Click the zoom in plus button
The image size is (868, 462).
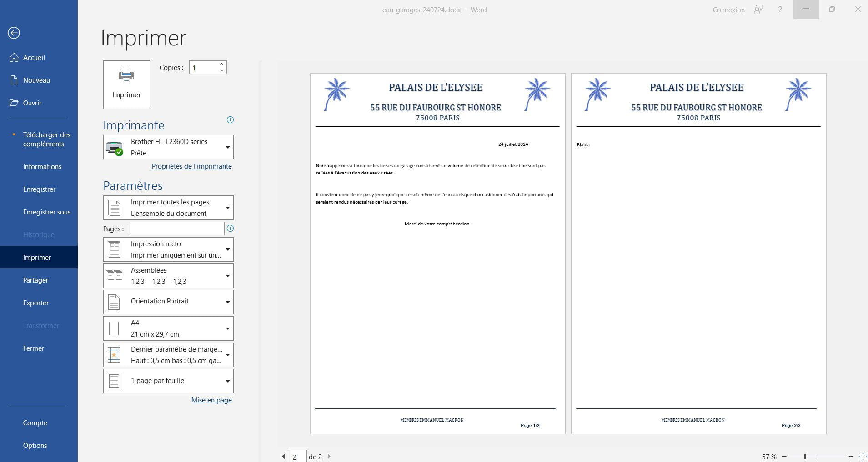851,457
